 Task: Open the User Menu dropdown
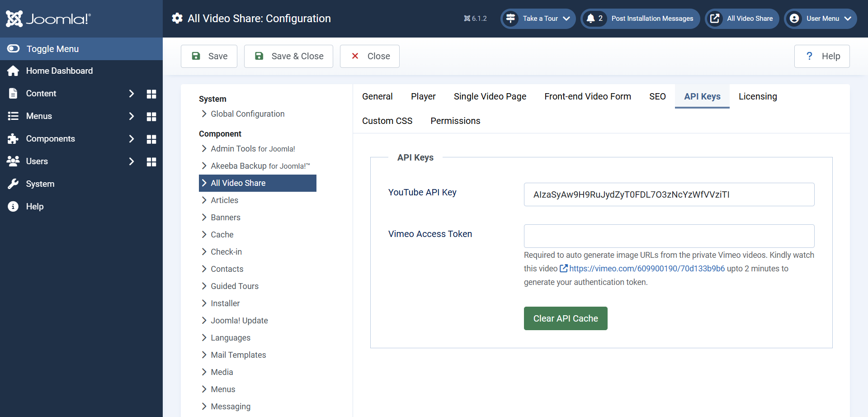click(x=821, y=19)
